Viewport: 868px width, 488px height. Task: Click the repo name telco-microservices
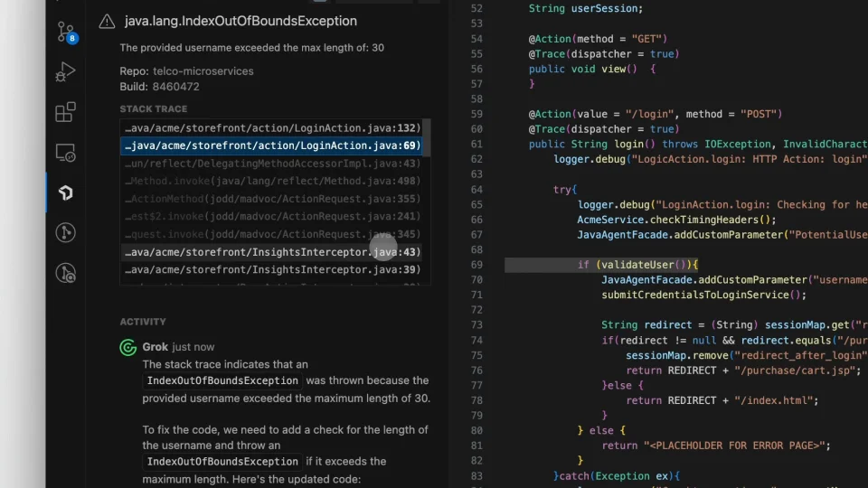click(203, 70)
